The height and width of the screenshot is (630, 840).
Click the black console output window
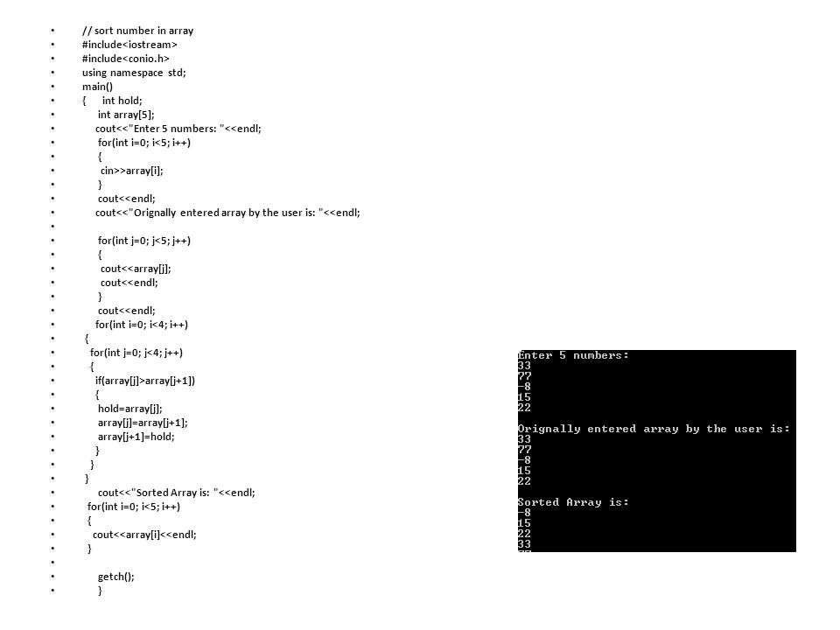tap(657, 451)
